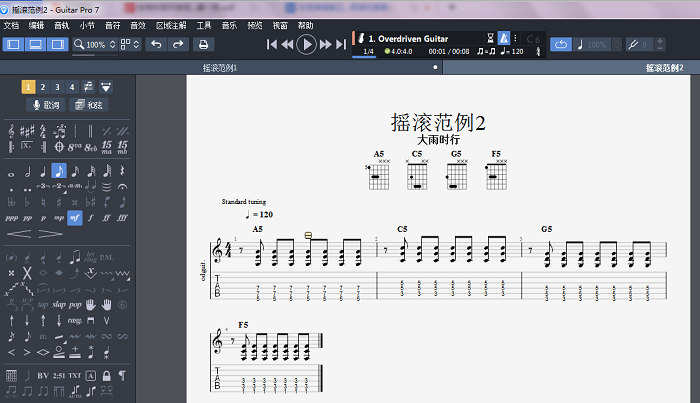
Task: Open the page layout view dropdown
Action: [130, 44]
